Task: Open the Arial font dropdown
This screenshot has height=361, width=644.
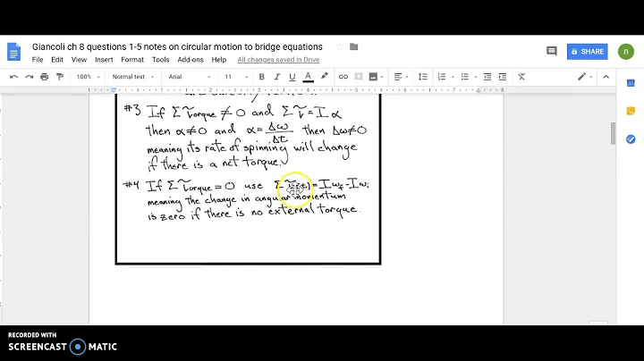Action: (190, 77)
